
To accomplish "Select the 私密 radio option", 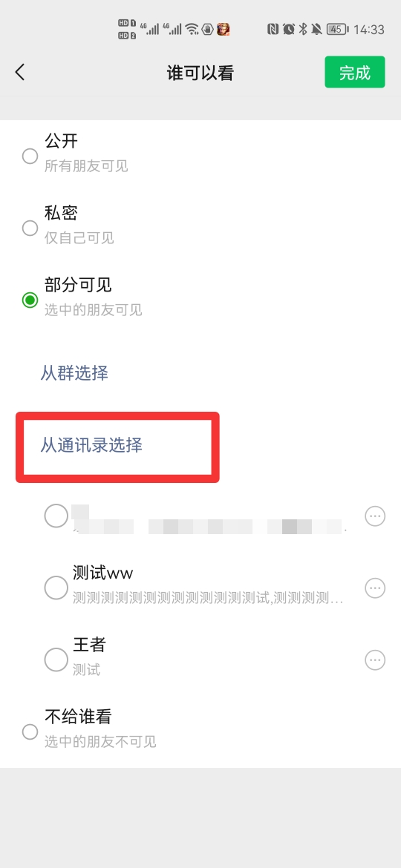I will 30,228.
